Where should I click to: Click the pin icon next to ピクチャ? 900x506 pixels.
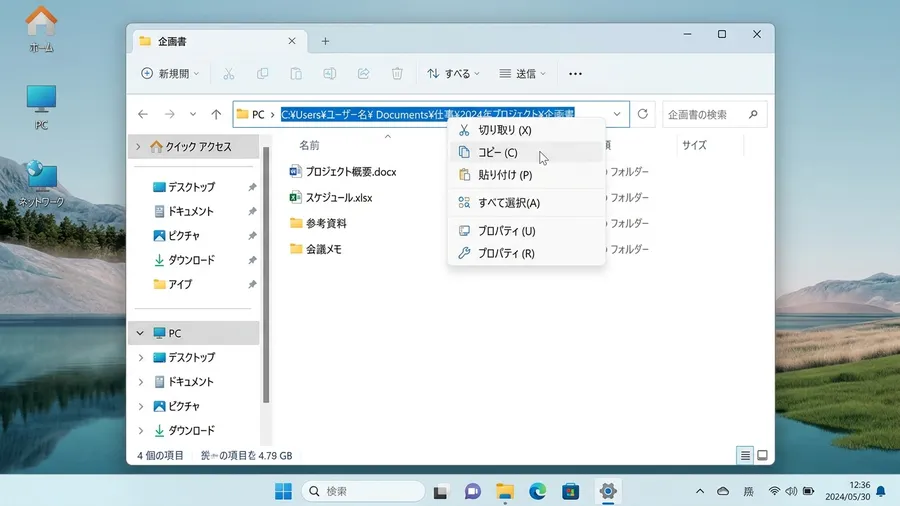click(x=252, y=236)
